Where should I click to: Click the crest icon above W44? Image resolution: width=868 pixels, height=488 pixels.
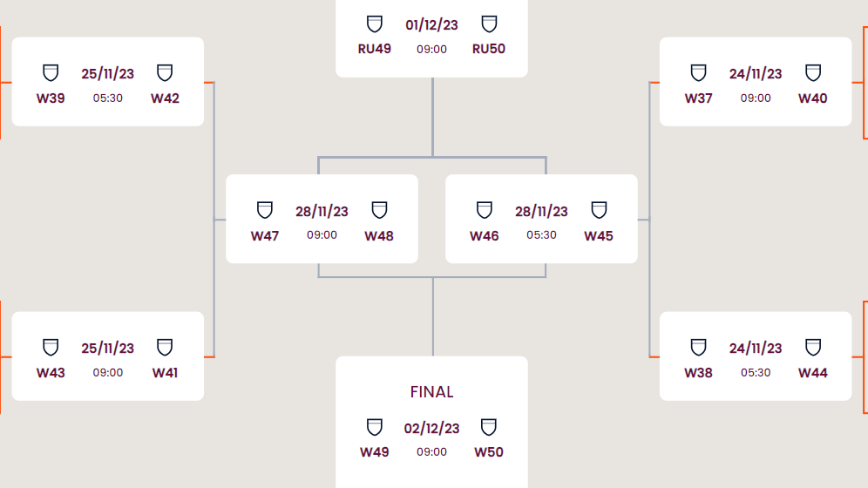pos(813,347)
